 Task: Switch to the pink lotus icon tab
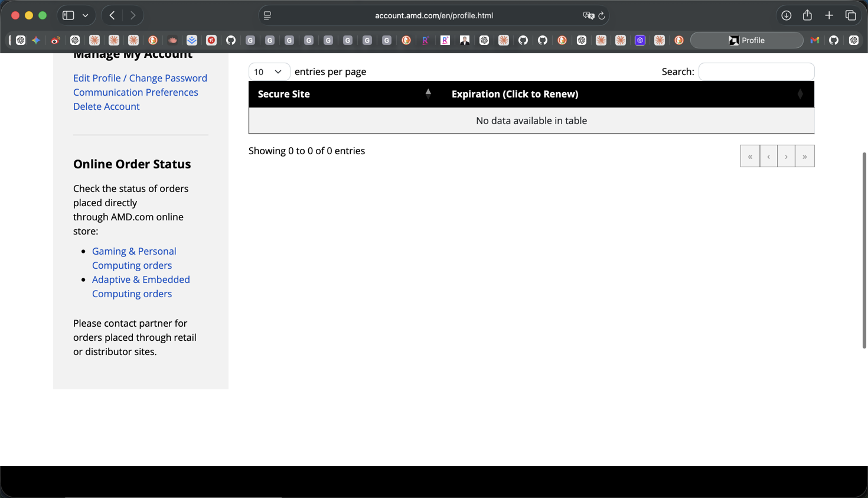pyautogui.click(x=172, y=40)
